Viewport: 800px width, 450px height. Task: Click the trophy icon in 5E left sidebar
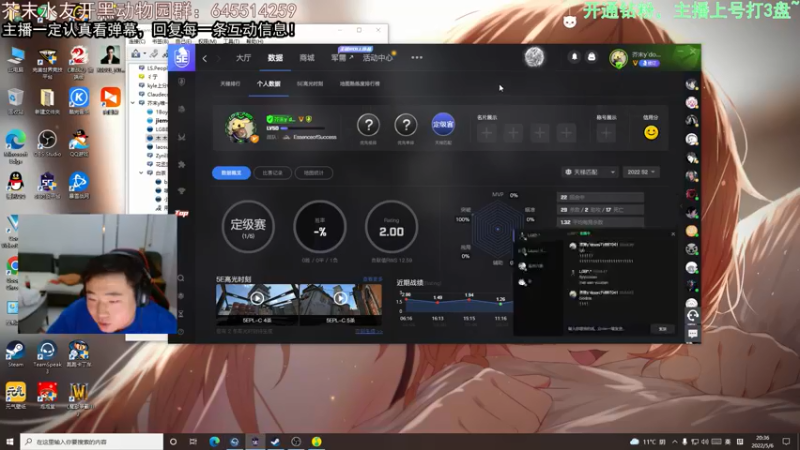click(x=182, y=191)
